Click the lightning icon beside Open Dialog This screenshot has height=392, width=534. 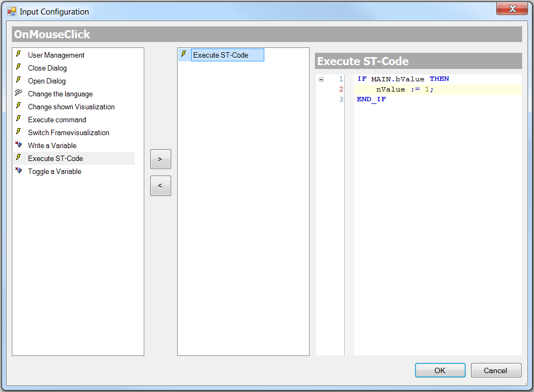coord(18,80)
